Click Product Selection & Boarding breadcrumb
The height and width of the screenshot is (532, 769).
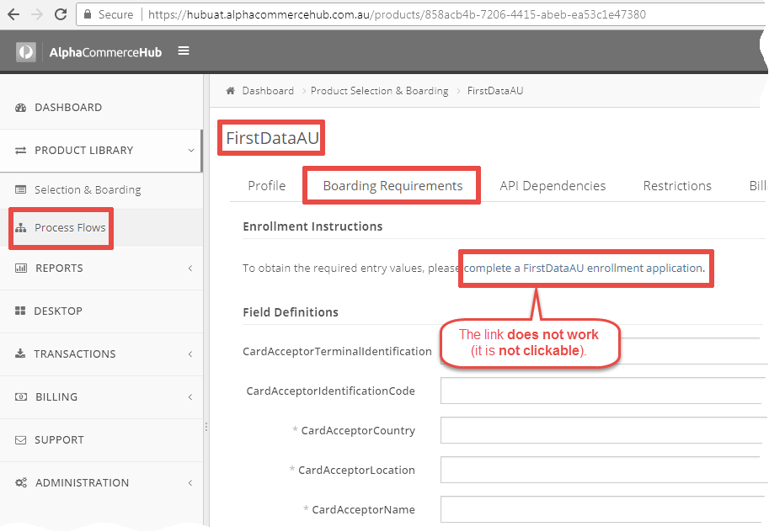coord(380,91)
